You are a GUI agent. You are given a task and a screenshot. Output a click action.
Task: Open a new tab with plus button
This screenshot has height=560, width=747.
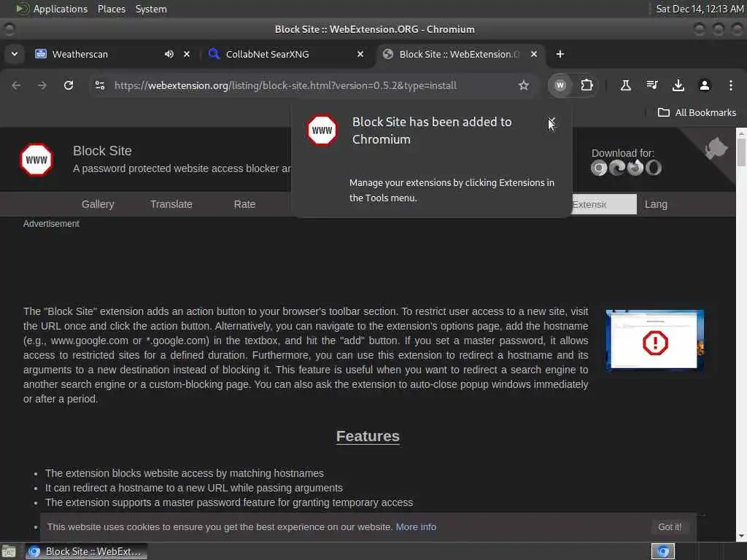coord(560,54)
